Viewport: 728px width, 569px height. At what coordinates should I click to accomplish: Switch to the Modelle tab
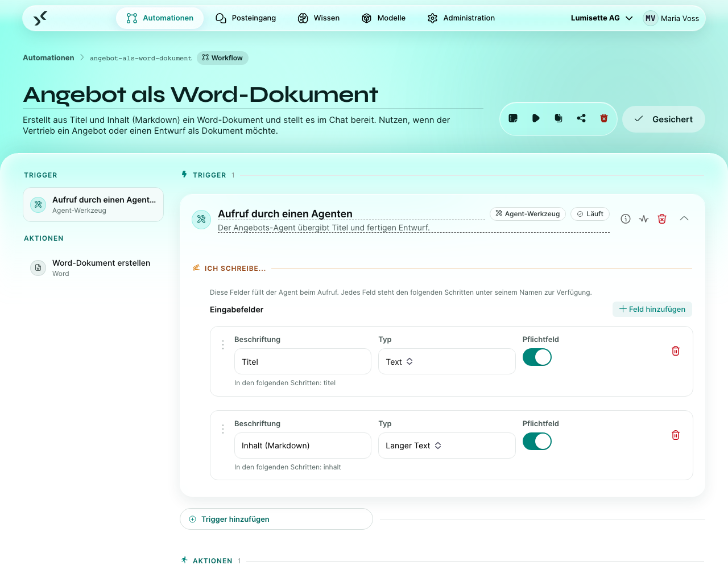tap(383, 18)
